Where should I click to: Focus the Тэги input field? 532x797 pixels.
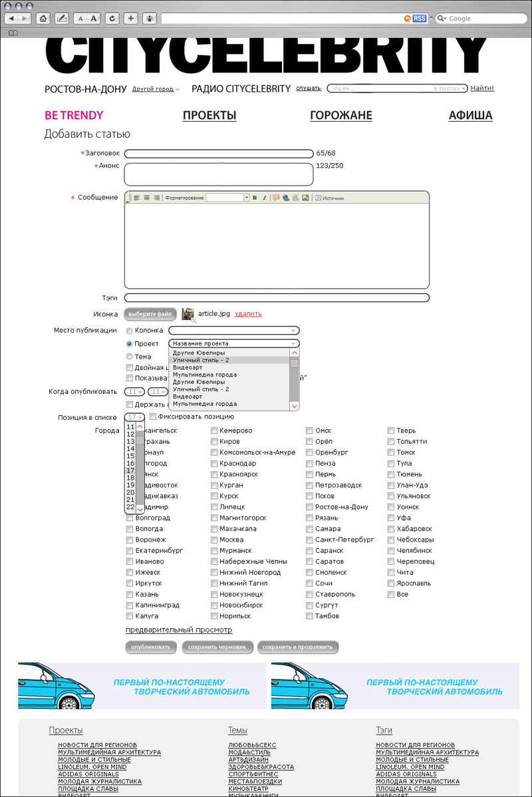pyautogui.click(x=277, y=298)
